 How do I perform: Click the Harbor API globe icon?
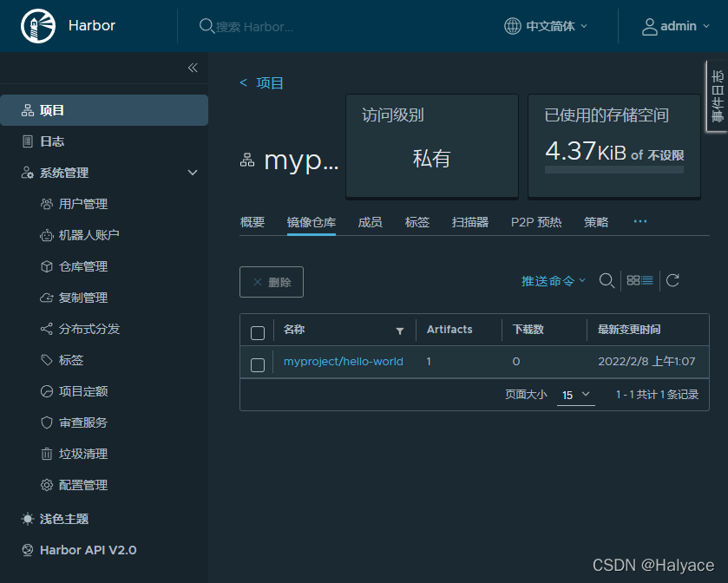(28, 550)
